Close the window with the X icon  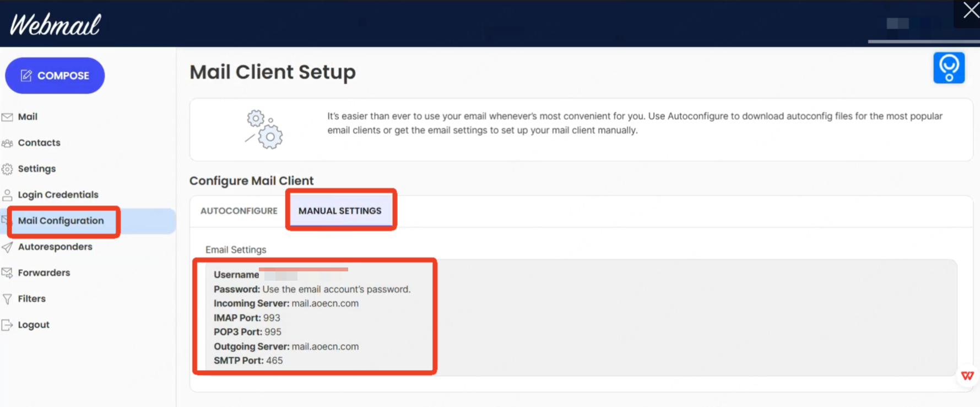coord(971,10)
